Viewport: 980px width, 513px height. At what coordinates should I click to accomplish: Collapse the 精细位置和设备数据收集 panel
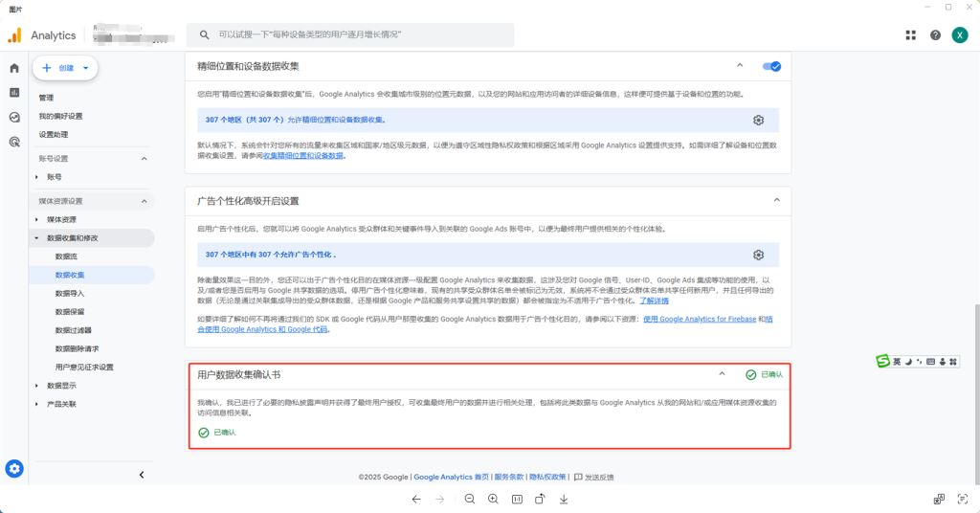[740, 66]
